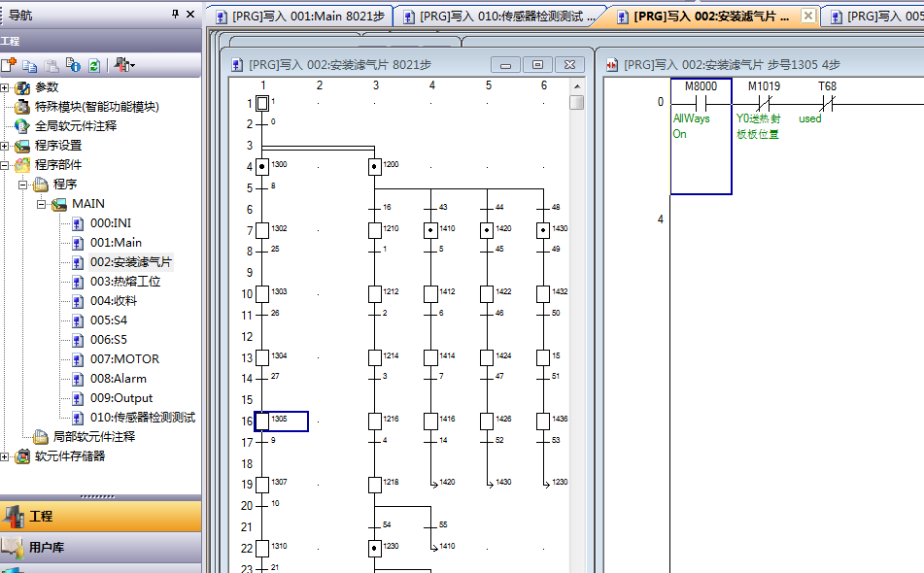This screenshot has height=573, width=924.
Task: Expand the 参数 tree node
Action: point(5,87)
